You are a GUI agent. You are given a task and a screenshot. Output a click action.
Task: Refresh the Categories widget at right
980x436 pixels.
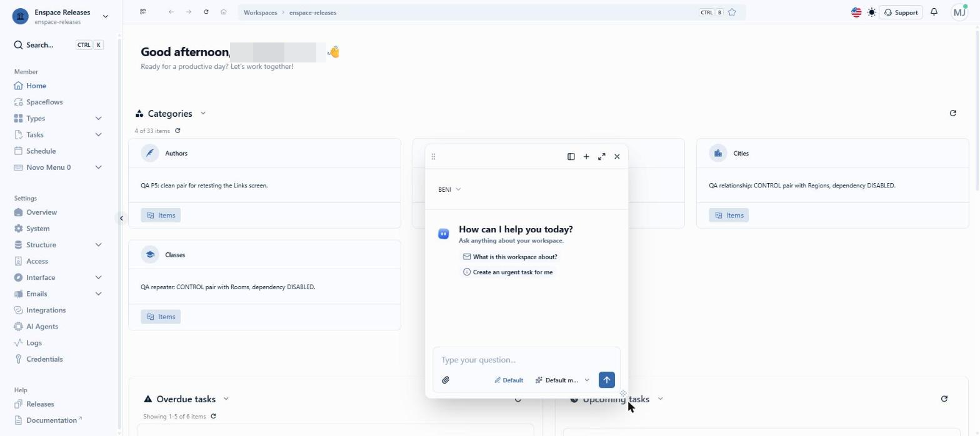[x=952, y=113]
